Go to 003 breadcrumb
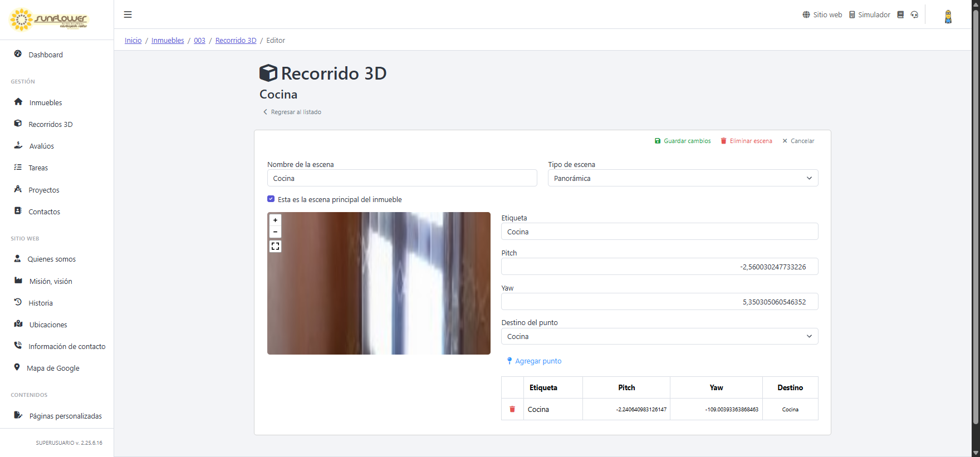The image size is (980, 457). tap(199, 40)
